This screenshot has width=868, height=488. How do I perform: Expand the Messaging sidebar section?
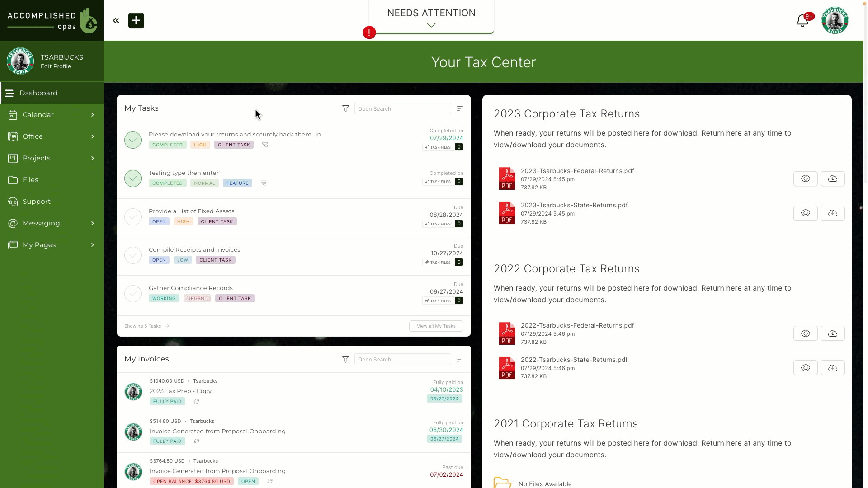(x=92, y=223)
